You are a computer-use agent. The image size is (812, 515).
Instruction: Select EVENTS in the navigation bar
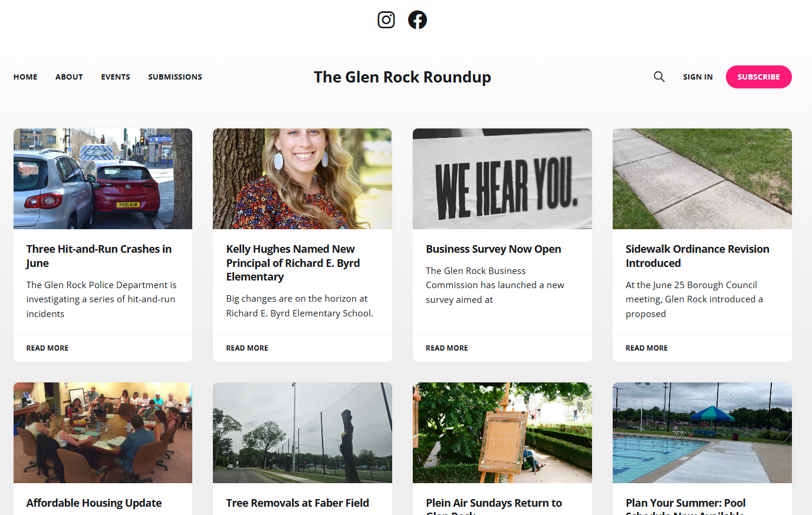tap(116, 77)
